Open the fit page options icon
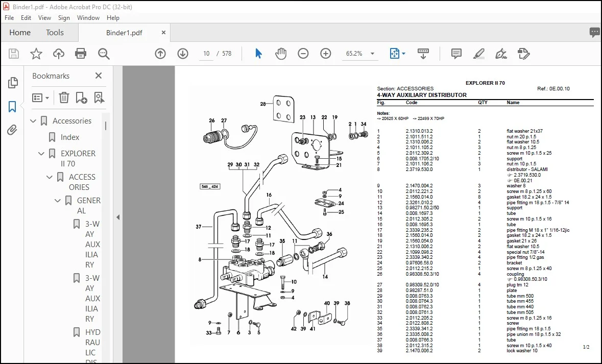 click(395, 54)
